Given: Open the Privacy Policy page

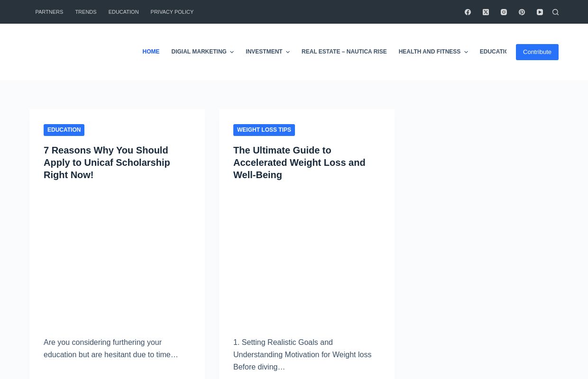Looking at the screenshot, I should 172,12.
